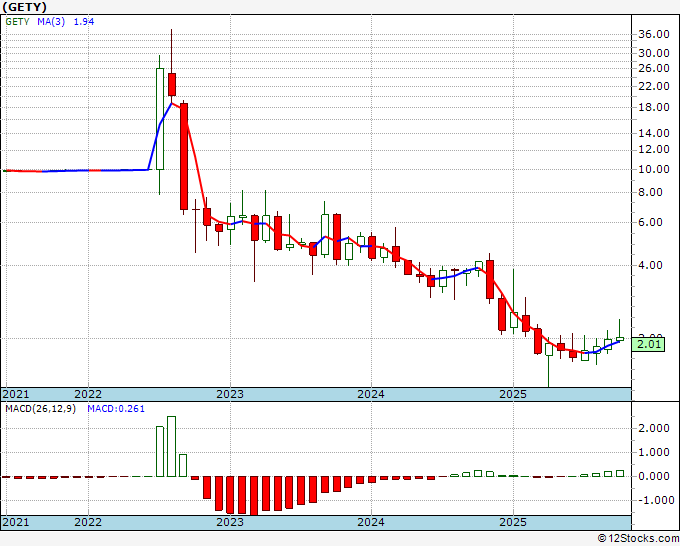
Task: Click the MACD(26,12,9) indicator label
Action: tap(40, 409)
